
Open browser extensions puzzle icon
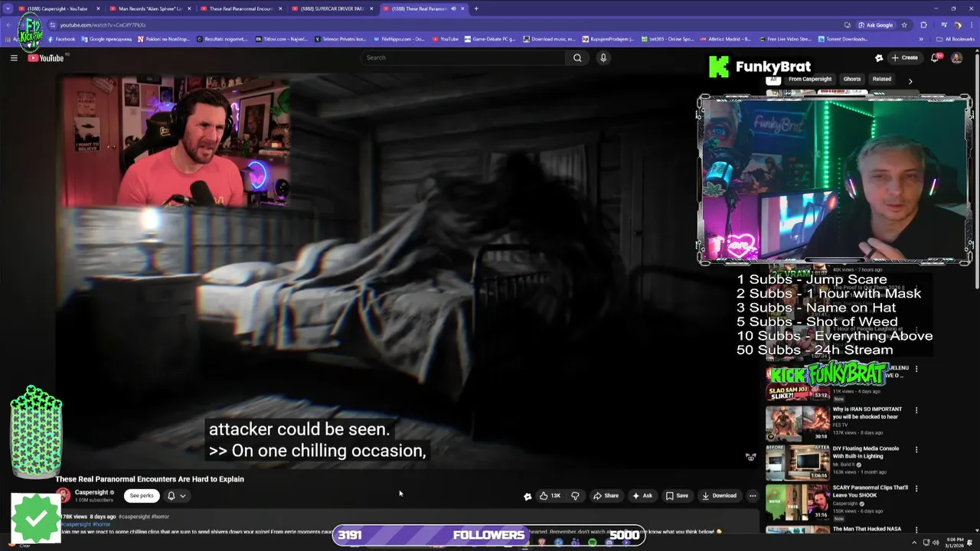(x=923, y=24)
